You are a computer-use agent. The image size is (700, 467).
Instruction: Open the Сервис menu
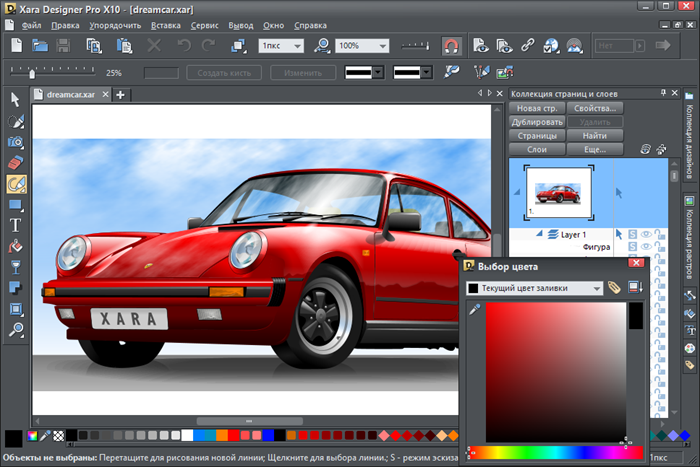click(204, 25)
